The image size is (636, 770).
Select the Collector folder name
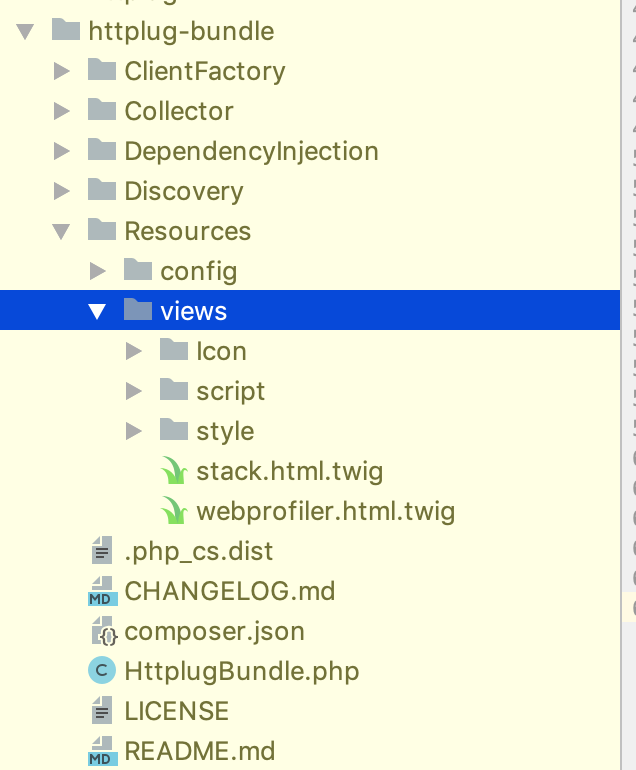(179, 111)
